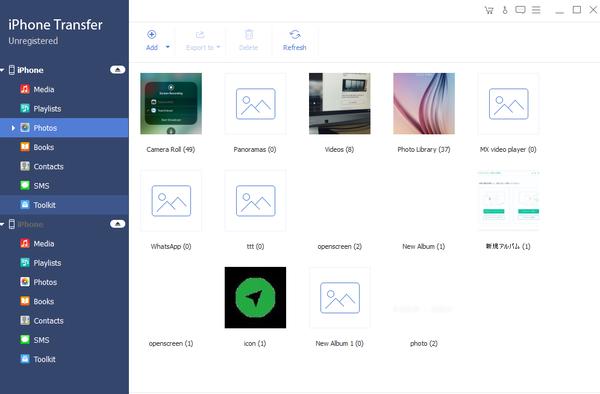Open Toolkit under the first iPhone

64,205
